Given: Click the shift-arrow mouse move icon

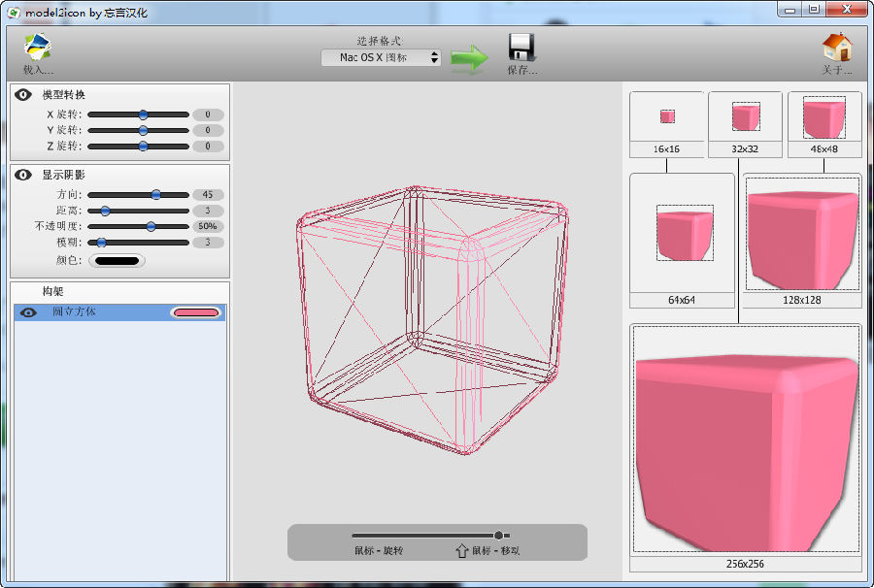Looking at the screenshot, I should point(461,550).
